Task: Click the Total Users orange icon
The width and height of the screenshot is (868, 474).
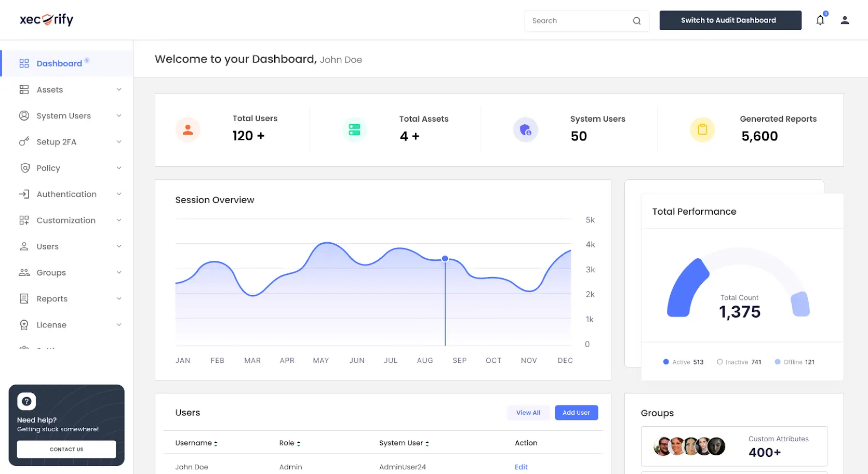Action: coord(188,130)
